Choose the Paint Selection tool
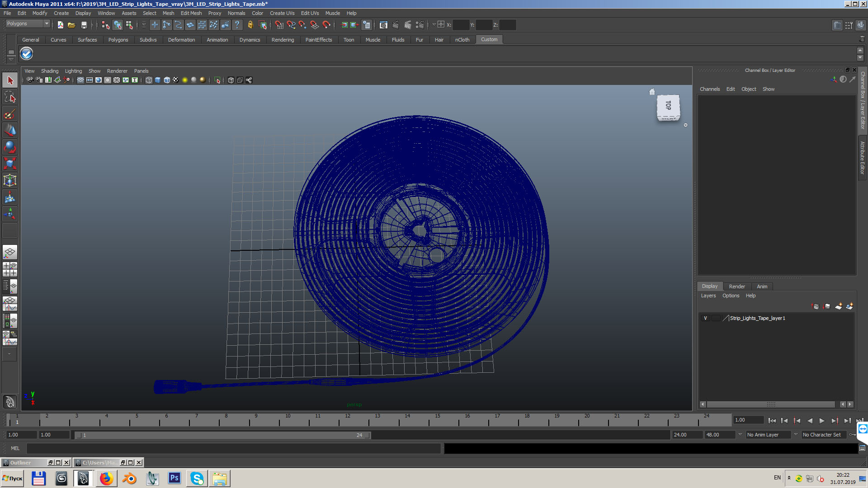The image size is (868, 488). 10,114
